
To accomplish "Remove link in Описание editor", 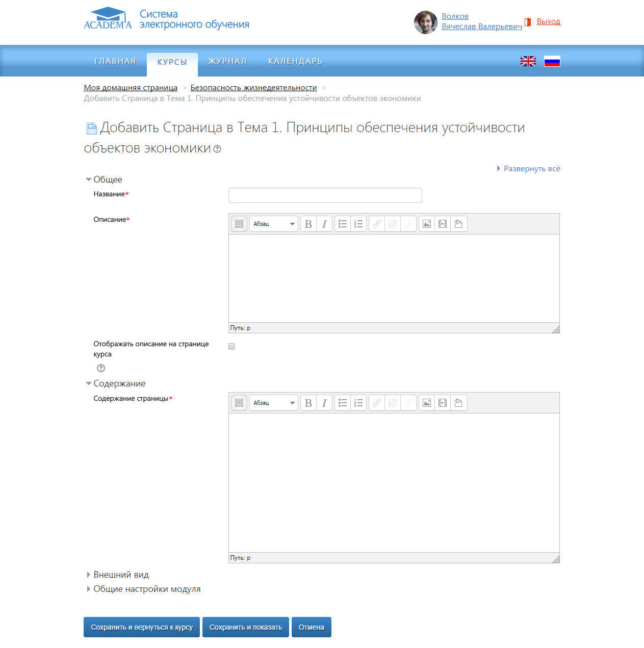I will tap(393, 224).
